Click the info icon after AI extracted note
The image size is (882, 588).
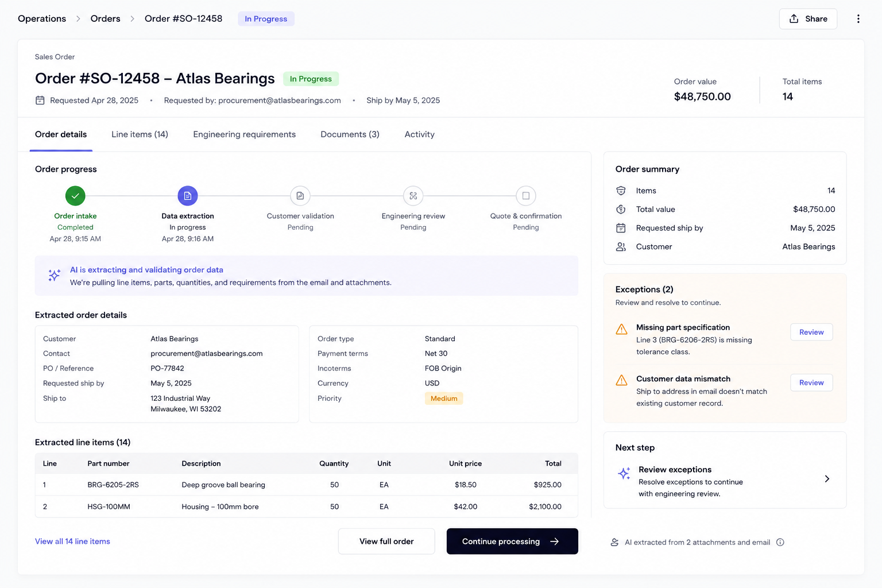click(780, 542)
